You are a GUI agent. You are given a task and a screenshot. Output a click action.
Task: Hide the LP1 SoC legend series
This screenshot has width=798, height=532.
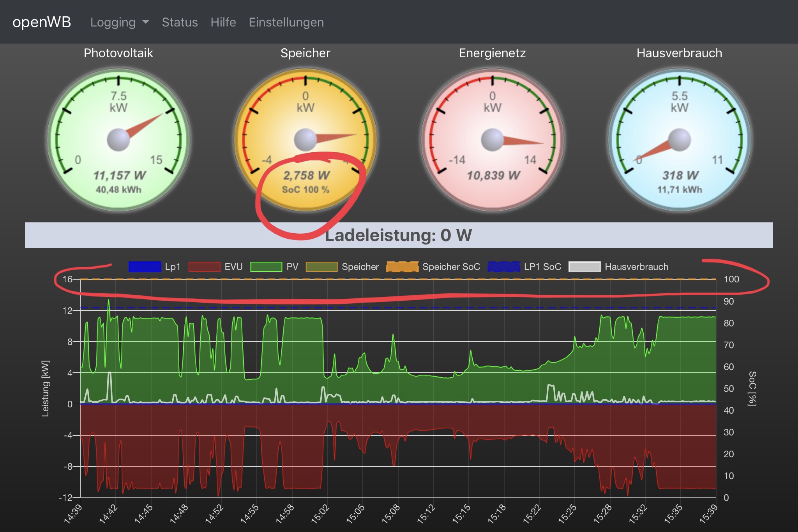pyautogui.click(x=504, y=267)
